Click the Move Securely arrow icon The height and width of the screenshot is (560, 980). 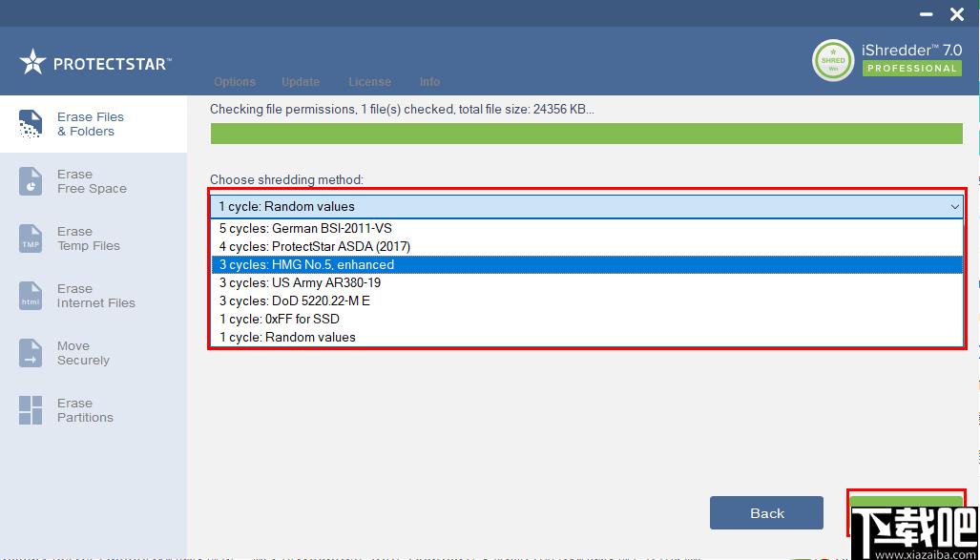pyautogui.click(x=31, y=353)
